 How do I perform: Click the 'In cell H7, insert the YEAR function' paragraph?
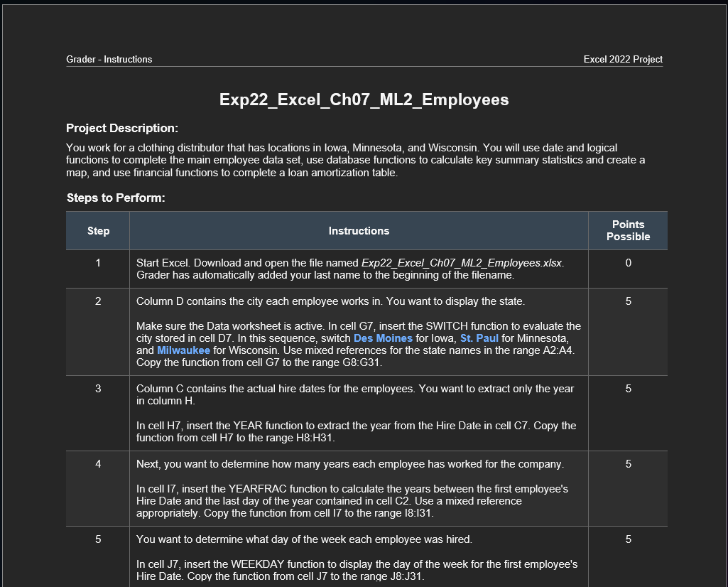point(356,431)
